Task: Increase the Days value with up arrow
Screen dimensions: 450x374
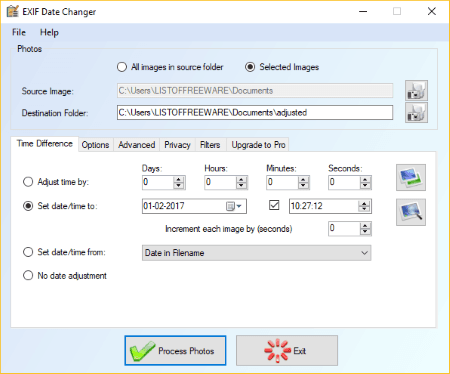Action: point(179,179)
